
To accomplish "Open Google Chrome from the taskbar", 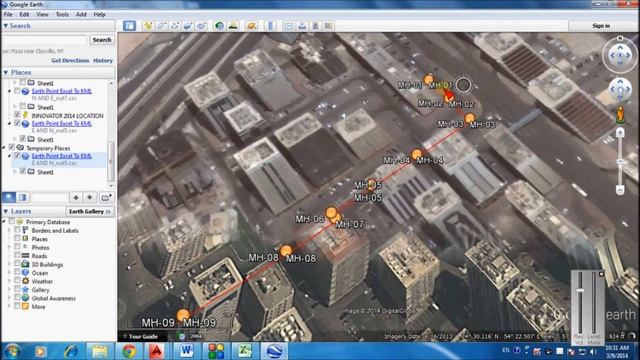I will (x=129, y=351).
